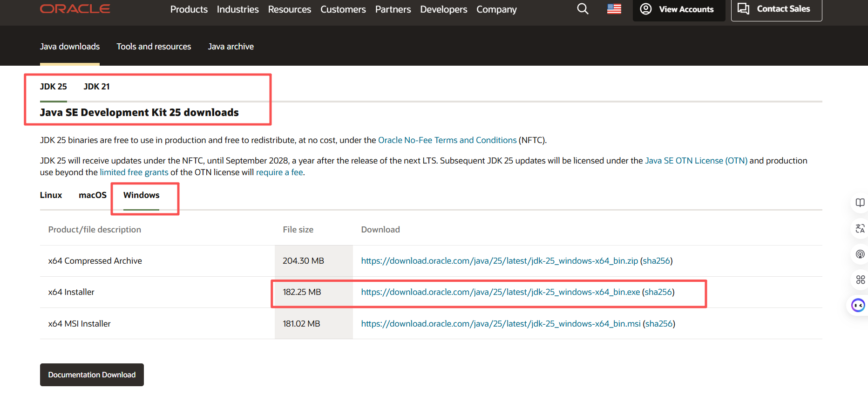Click the translate icon in side toolbar
This screenshot has height=396, width=868.
[x=860, y=228]
